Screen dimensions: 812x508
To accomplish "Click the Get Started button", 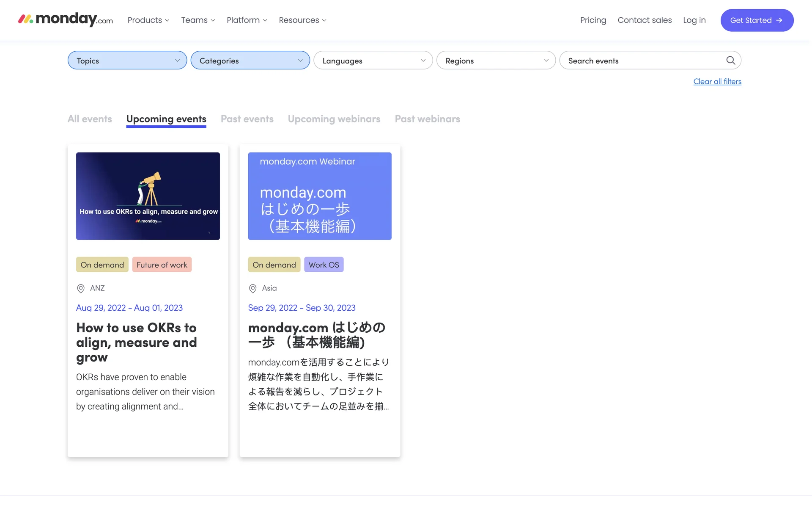I will (757, 20).
